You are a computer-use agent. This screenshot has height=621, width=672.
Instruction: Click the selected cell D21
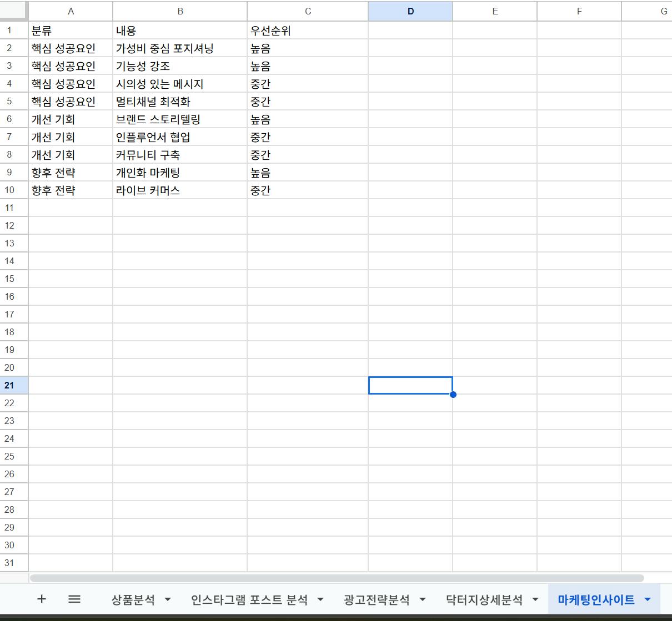point(410,385)
